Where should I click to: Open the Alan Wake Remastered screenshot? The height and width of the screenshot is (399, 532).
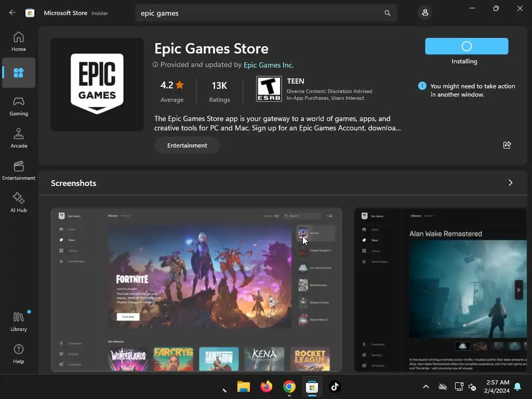point(441,290)
